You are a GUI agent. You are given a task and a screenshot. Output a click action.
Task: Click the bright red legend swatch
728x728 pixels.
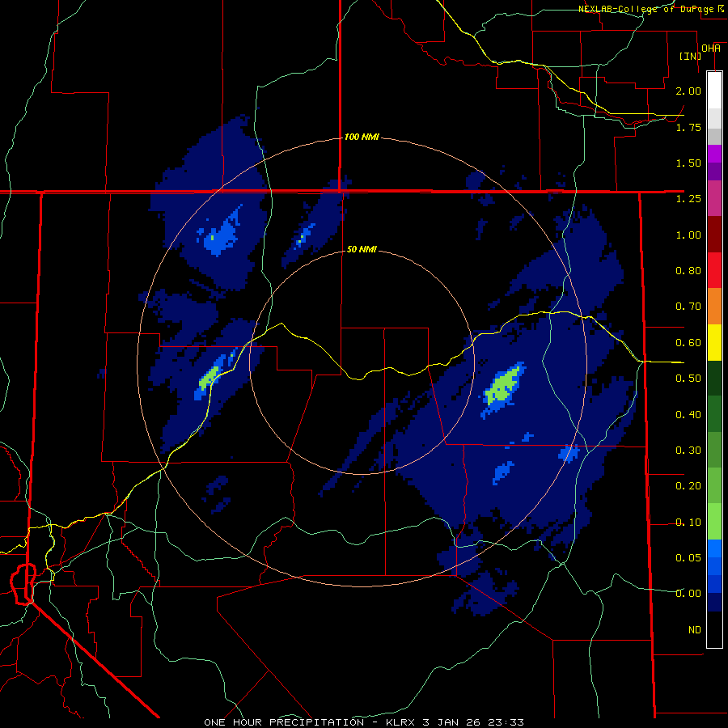tap(714, 270)
